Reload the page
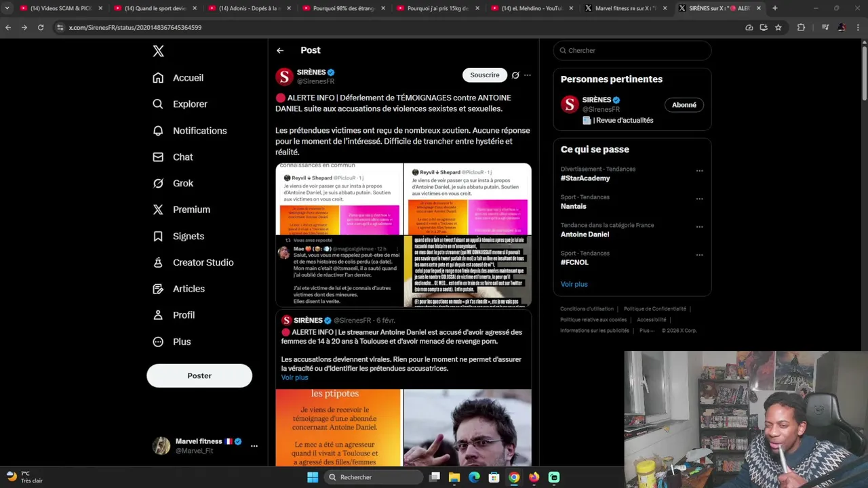 tap(41, 27)
